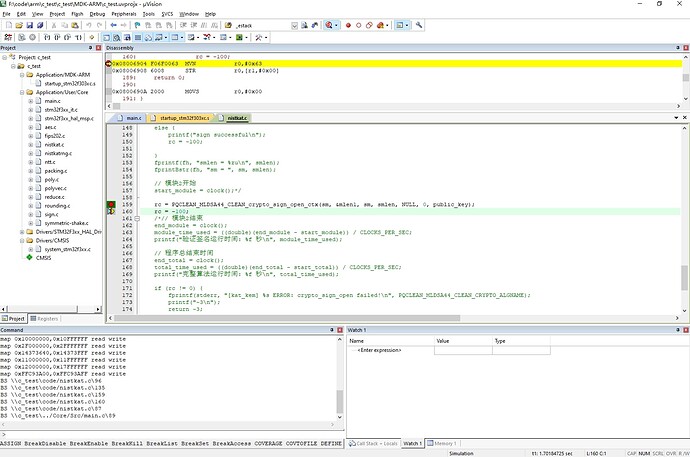The image size is (690, 457).
Task: Close the Command panel
Action: tap(340, 330)
